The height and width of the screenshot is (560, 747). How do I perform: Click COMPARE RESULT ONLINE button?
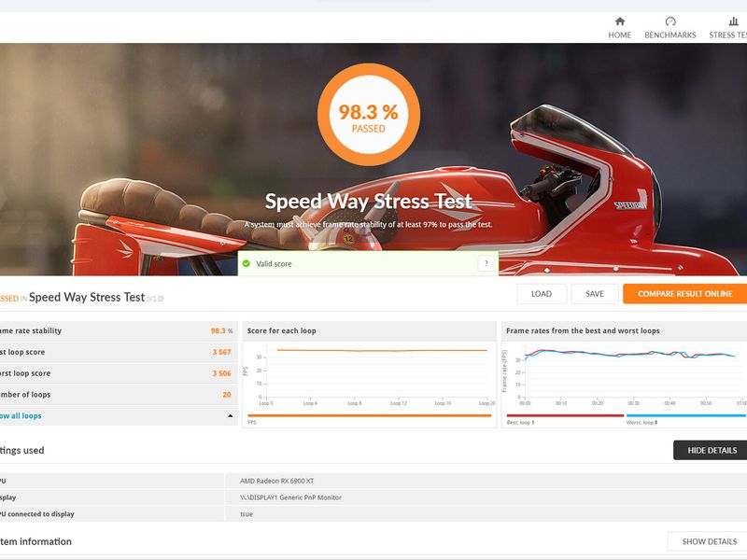[685, 294]
